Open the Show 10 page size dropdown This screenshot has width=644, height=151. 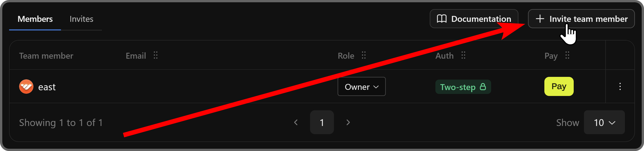click(x=604, y=122)
